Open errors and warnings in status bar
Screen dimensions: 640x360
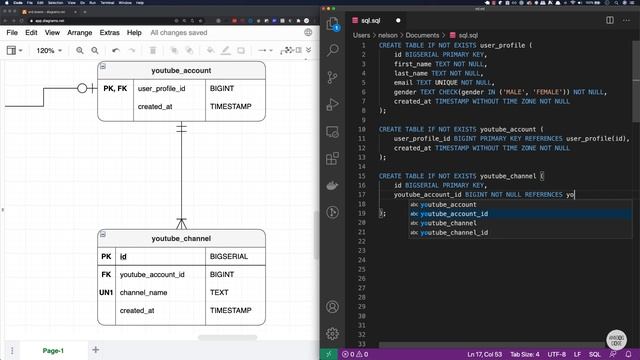pos(355,354)
